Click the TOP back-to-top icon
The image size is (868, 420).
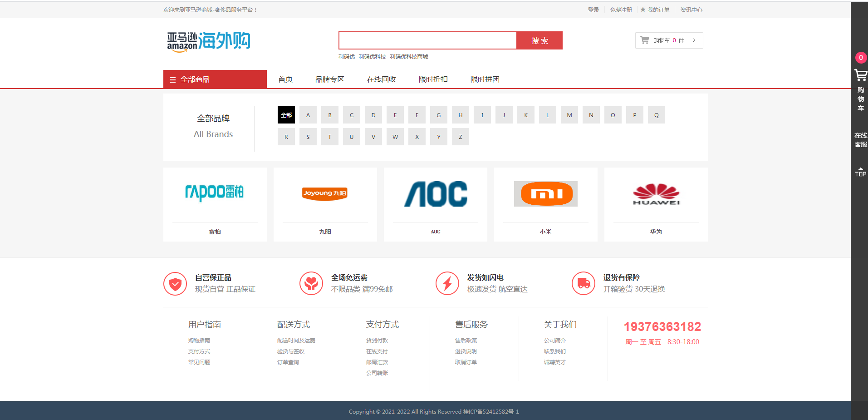tap(860, 172)
